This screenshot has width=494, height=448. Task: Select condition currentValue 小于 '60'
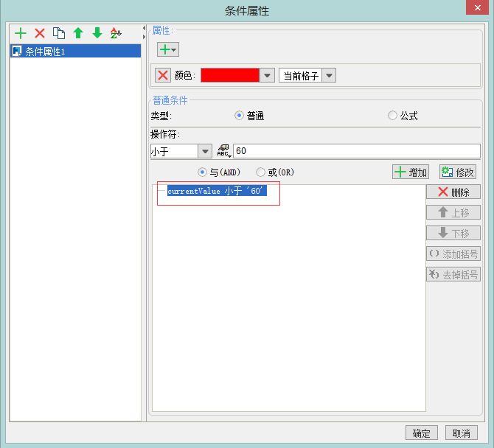pyautogui.click(x=217, y=191)
